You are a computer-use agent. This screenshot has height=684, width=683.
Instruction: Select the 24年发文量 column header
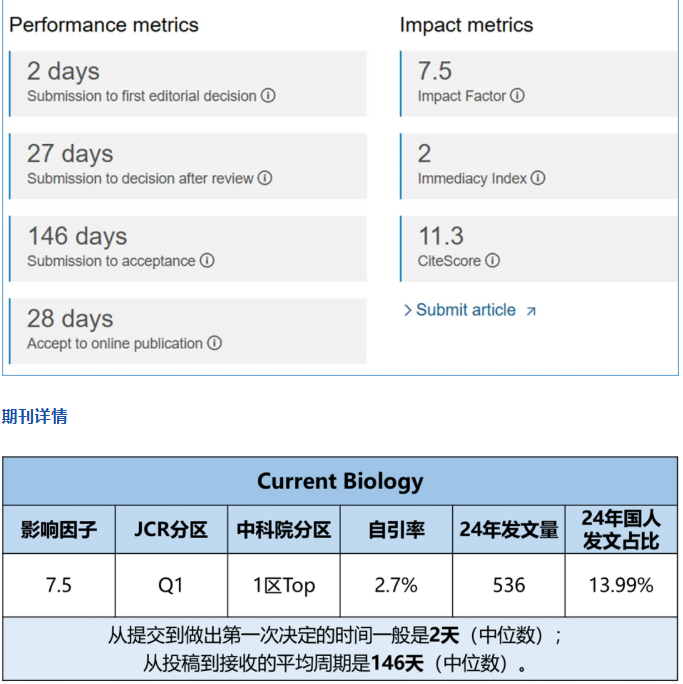click(x=508, y=530)
